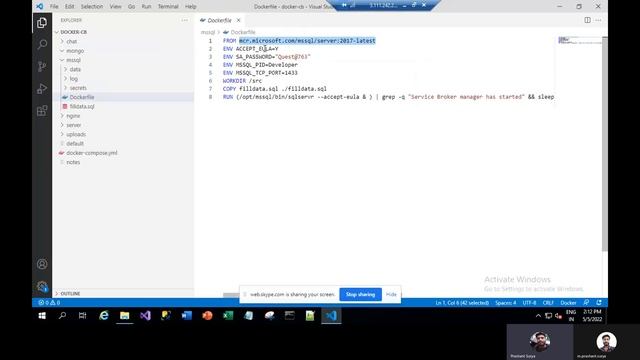Open Windows Start menu
The height and width of the screenshot is (360, 640).
pos(42,316)
